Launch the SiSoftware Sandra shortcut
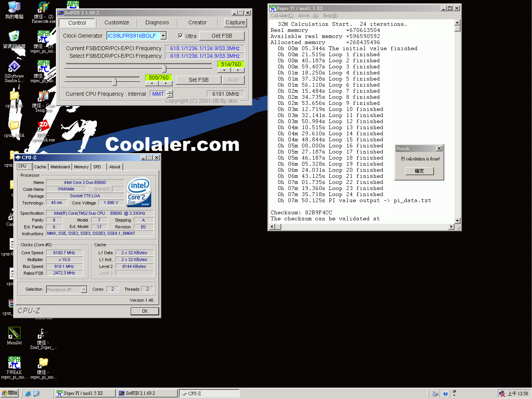Image resolution: width=532 pixels, height=399 pixels. (x=14, y=66)
